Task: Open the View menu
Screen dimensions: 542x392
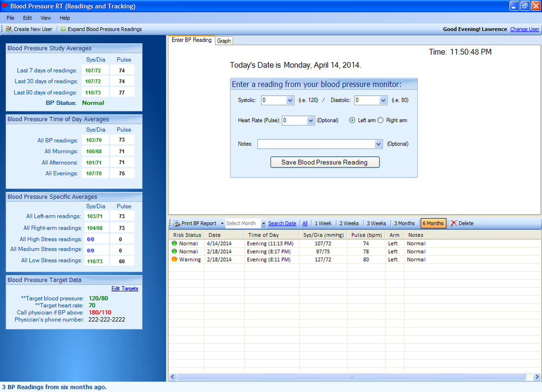Action: [46, 18]
